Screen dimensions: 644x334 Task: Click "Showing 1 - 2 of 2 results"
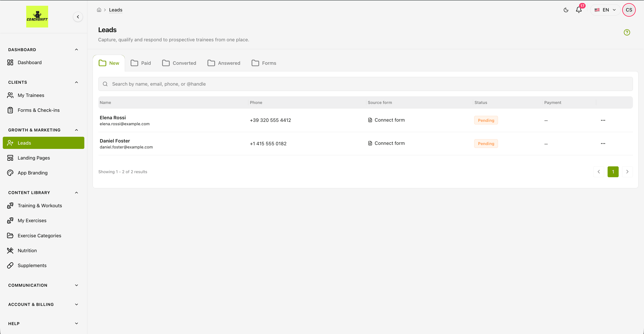(122, 172)
